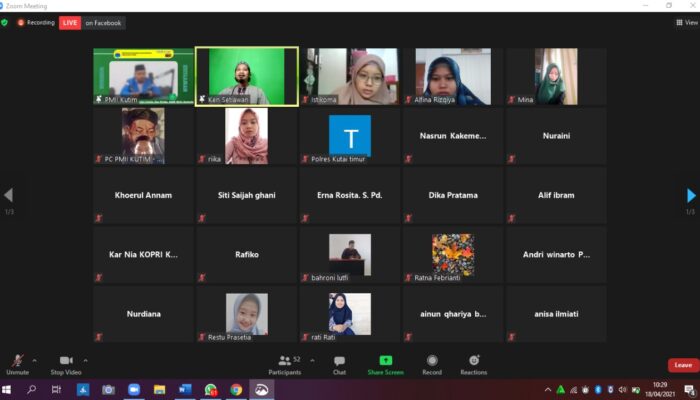700x400 pixels.
Task: Open taskbar search
Action: (31, 390)
